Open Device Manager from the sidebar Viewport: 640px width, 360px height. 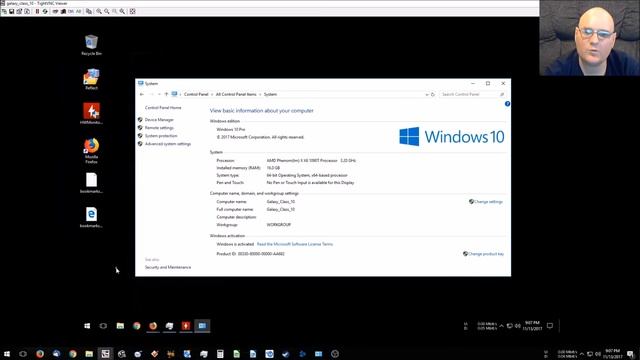[159, 120]
